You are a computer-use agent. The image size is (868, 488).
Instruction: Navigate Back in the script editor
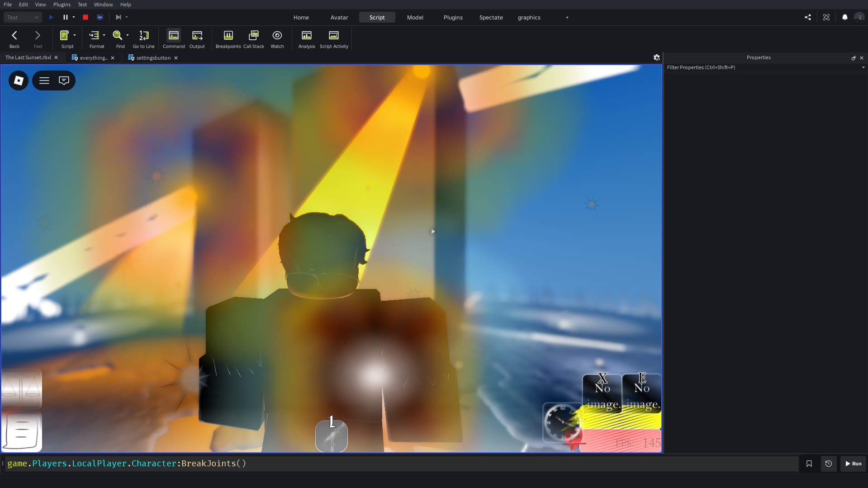tap(14, 39)
